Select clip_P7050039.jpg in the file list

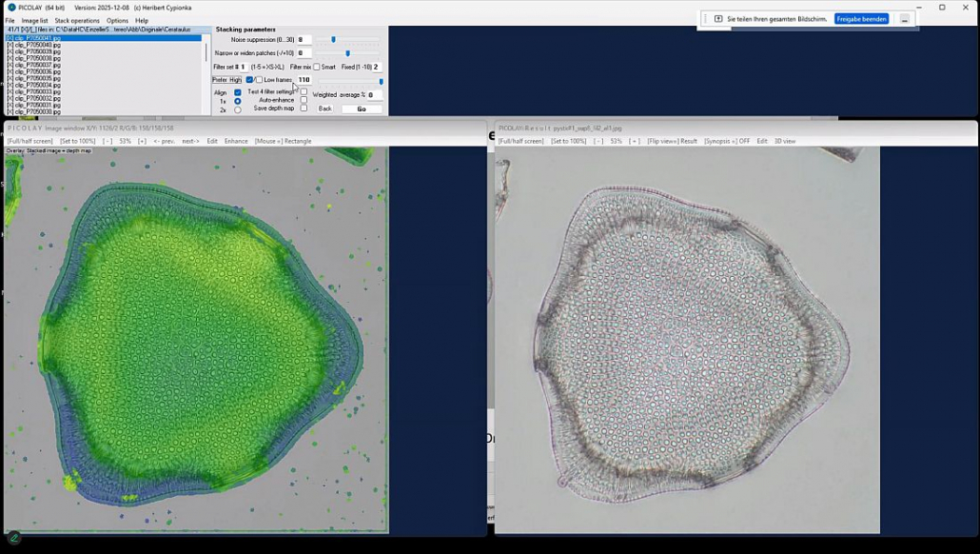38,51
